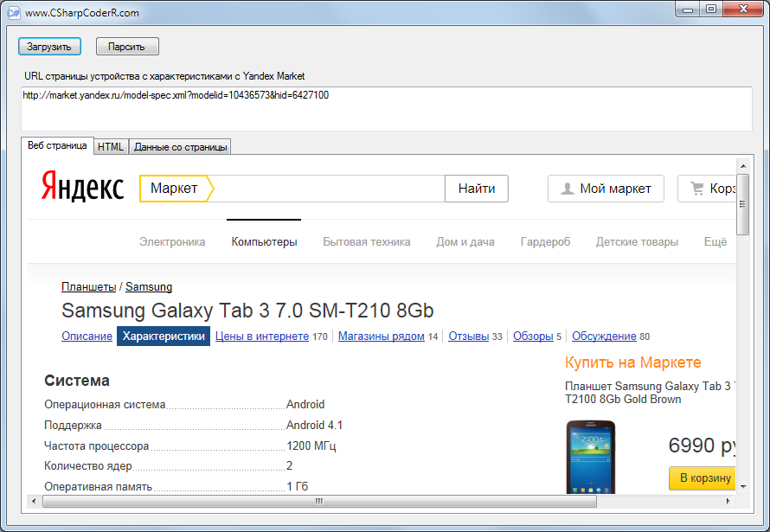The image size is (770, 532).
Task: Click the vertical scrollbar thumb
Action: tap(743, 205)
